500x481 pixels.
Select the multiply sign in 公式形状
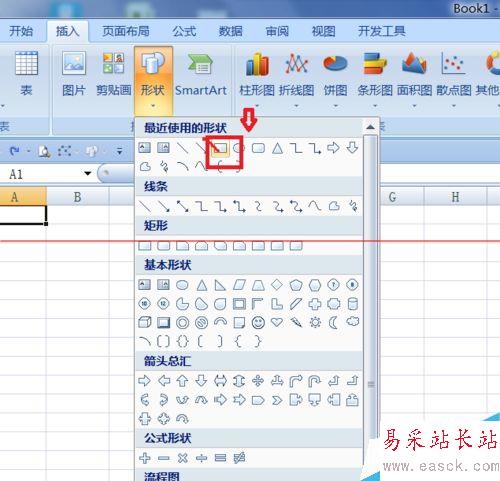pyautogui.click(x=183, y=458)
